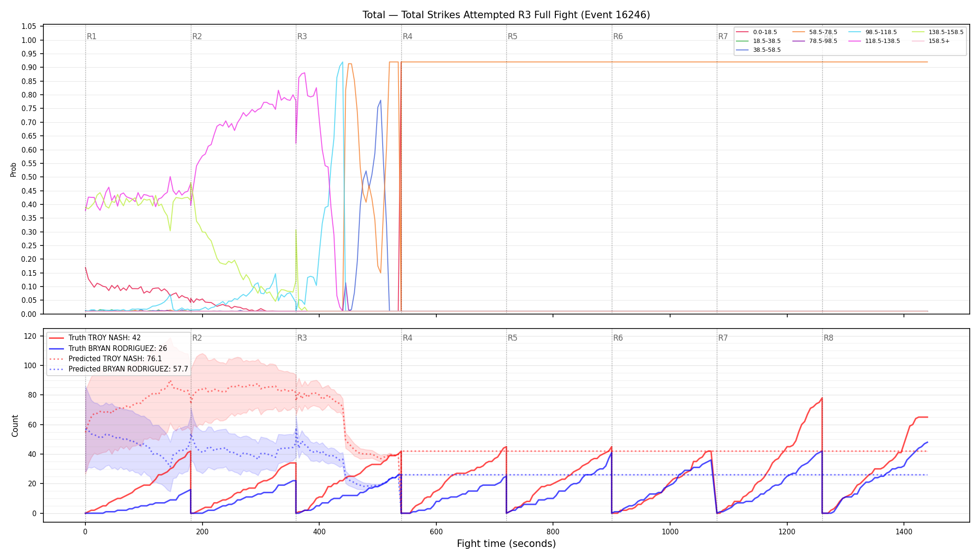Click the 600 tick on fight time axis
Image resolution: width=980 pixels, height=560 pixels.
pyautogui.click(x=436, y=532)
